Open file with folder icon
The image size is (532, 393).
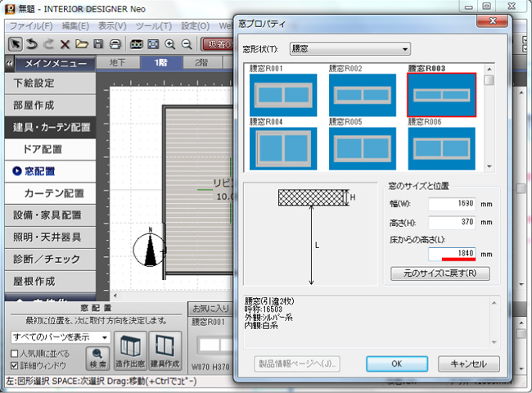click(x=81, y=43)
